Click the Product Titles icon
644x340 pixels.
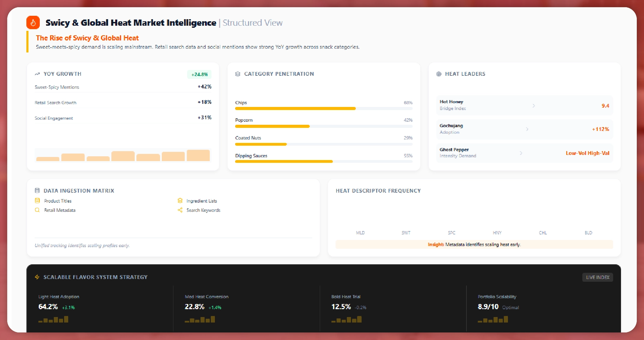point(37,201)
